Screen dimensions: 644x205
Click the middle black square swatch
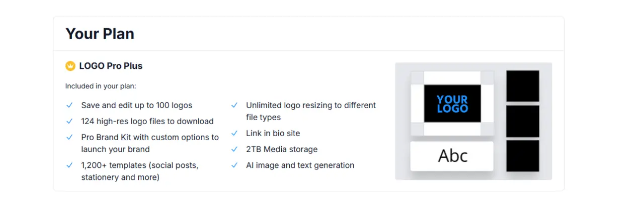click(x=523, y=121)
